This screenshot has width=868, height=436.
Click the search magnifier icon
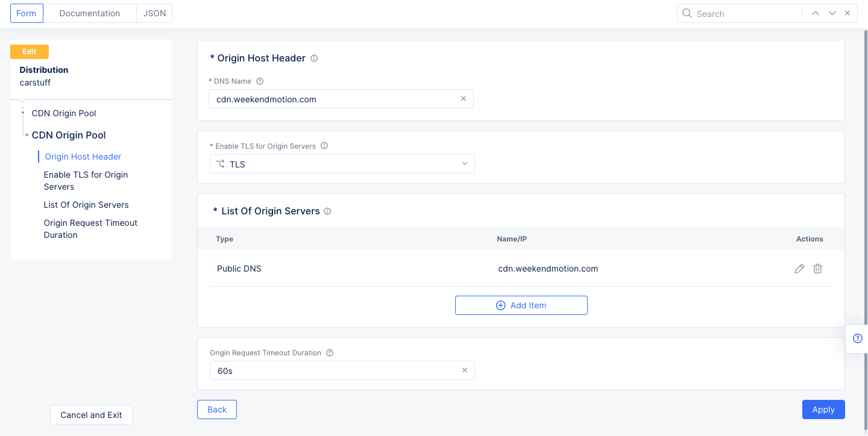[x=687, y=13]
